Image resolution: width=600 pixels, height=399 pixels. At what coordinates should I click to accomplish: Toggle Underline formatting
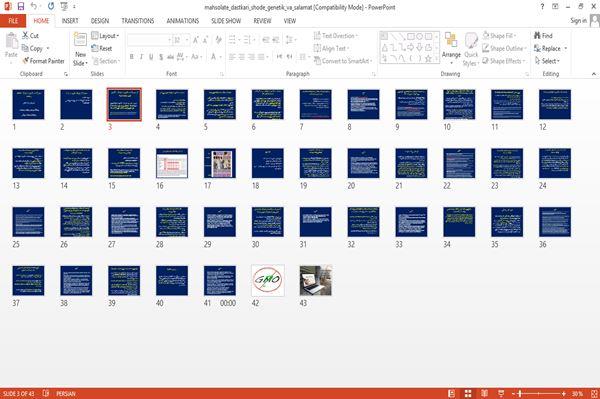click(151, 57)
